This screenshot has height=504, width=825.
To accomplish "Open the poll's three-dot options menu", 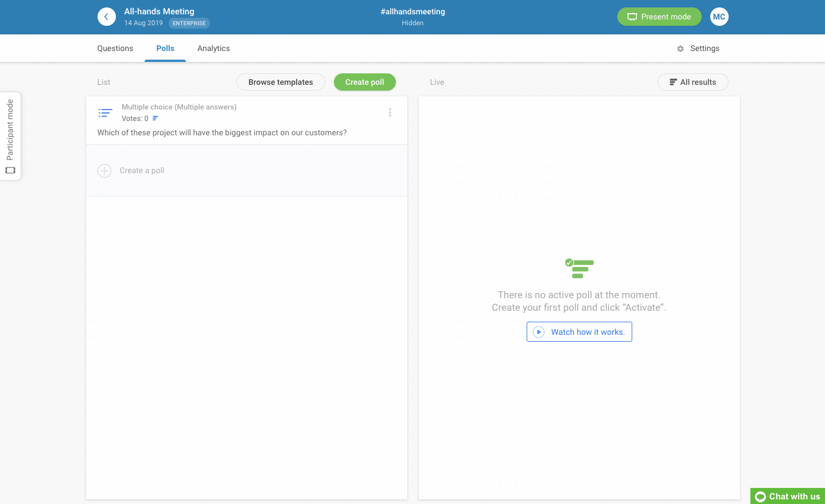I will [x=390, y=112].
